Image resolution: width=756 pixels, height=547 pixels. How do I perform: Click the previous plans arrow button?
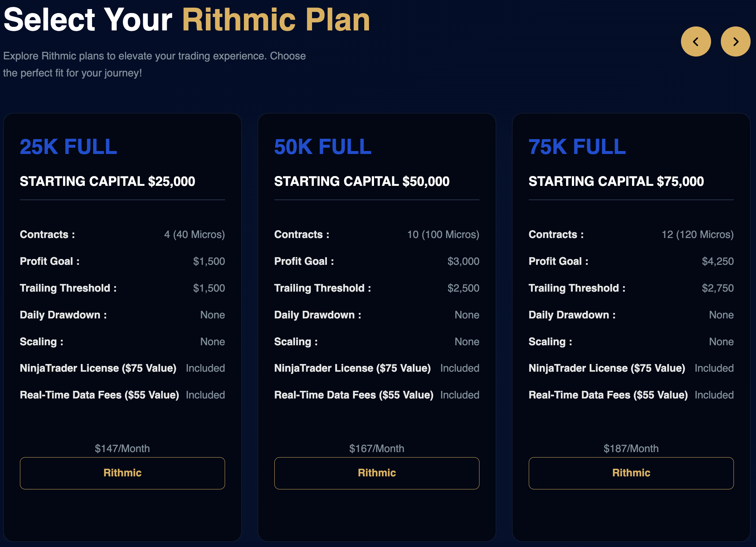695,42
